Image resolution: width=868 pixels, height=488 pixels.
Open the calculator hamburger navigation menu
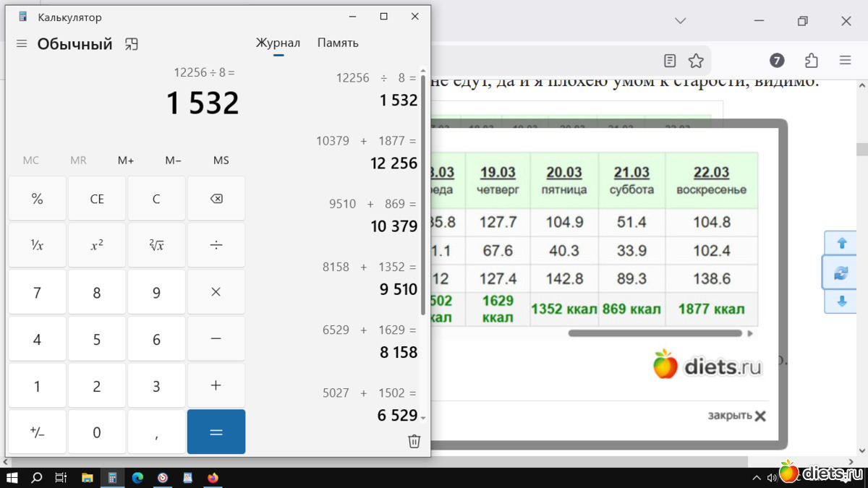[22, 44]
